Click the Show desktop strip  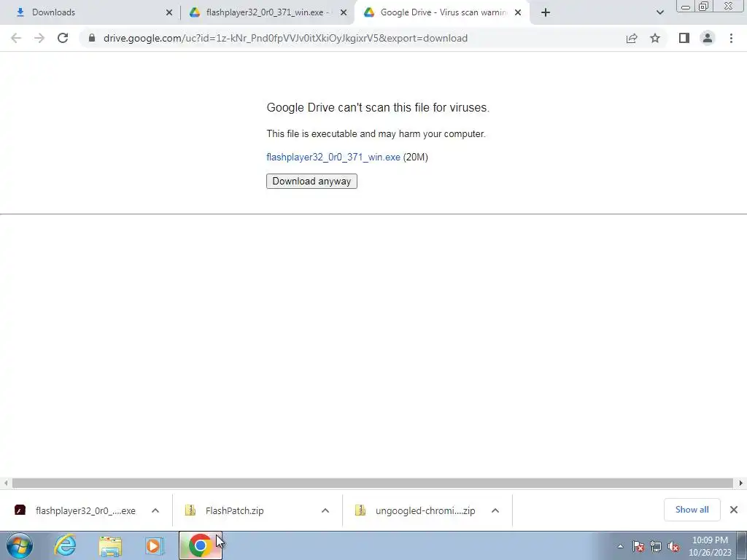pos(743,545)
